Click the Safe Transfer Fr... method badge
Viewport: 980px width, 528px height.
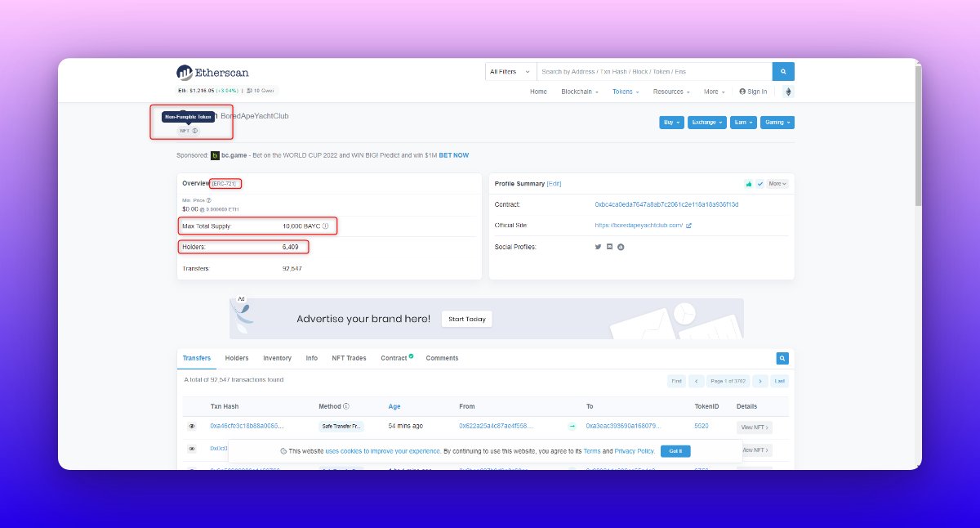point(341,427)
